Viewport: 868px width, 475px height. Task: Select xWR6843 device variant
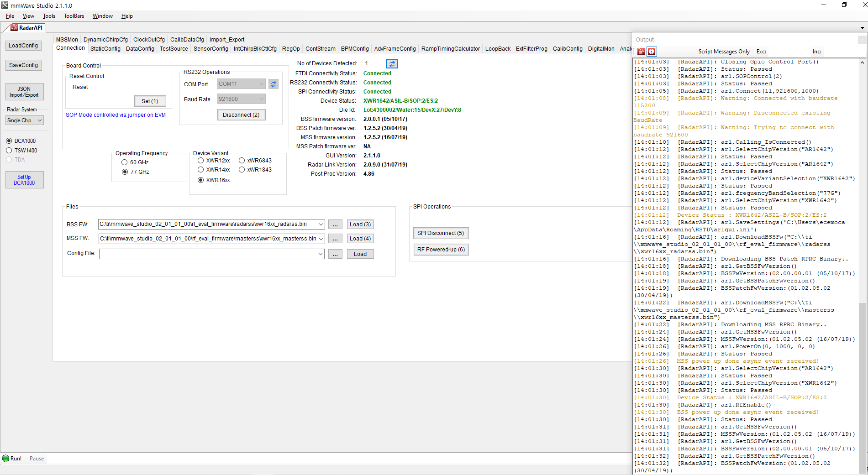242,161
